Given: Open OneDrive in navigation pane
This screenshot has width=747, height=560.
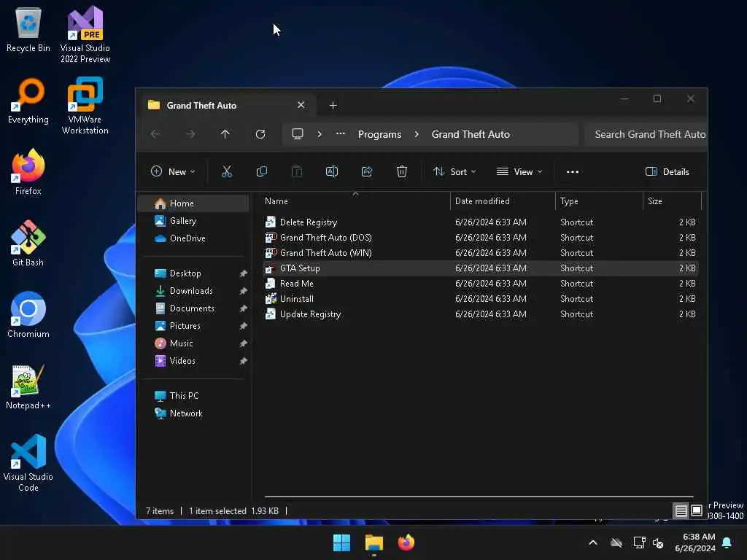Looking at the screenshot, I should coord(193,238).
